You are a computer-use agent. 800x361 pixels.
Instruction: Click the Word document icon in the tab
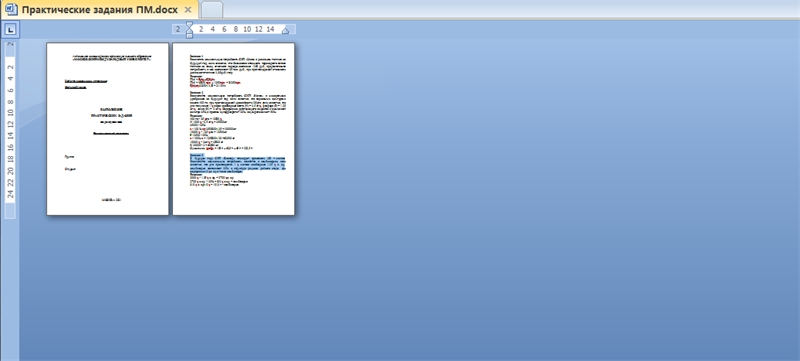11,9
